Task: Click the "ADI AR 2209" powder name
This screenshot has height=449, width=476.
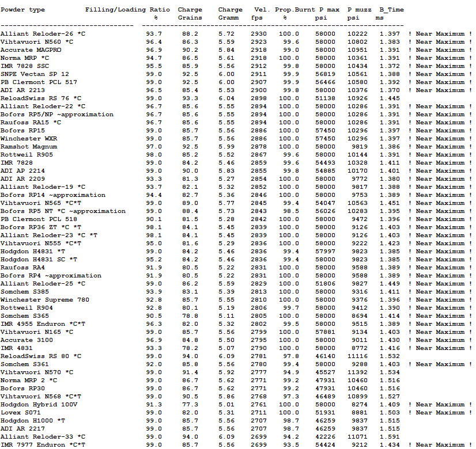Action: 23,179
